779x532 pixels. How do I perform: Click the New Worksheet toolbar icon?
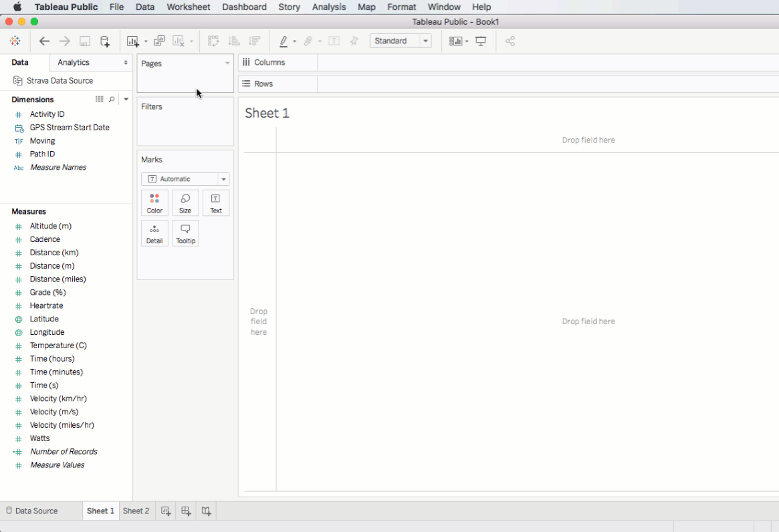click(132, 41)
